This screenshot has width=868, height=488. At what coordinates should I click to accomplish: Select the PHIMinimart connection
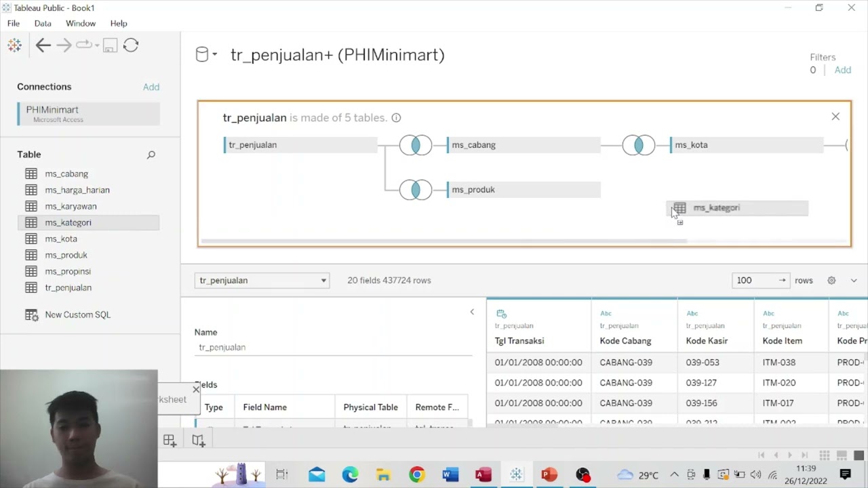click(88, 114)
